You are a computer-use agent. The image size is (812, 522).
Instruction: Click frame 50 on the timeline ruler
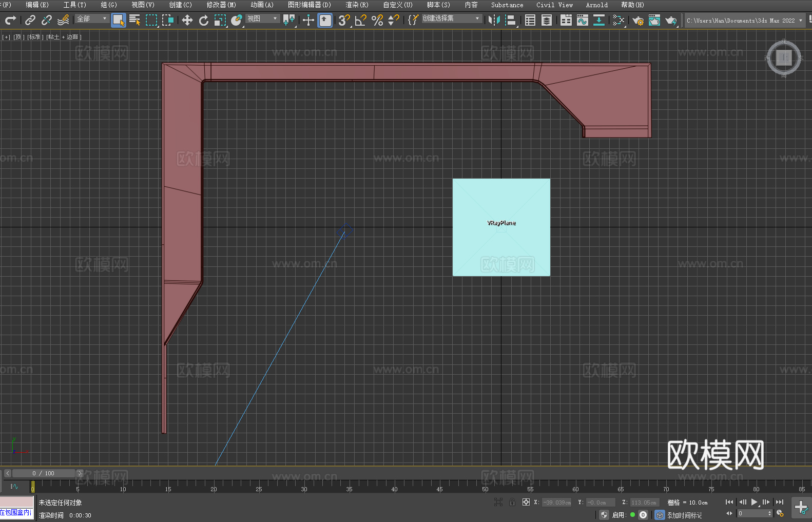pyautogui.click(x=485, y=486)
